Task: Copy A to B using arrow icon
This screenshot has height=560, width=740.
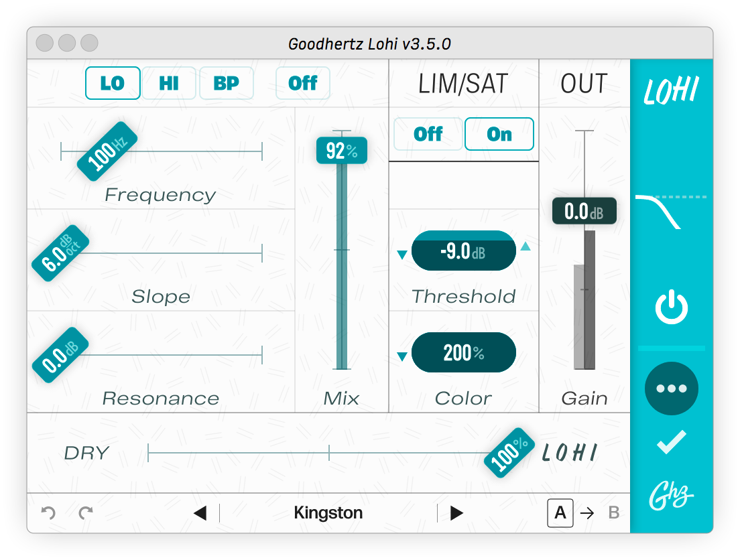Action: click(x=587, y=513)
